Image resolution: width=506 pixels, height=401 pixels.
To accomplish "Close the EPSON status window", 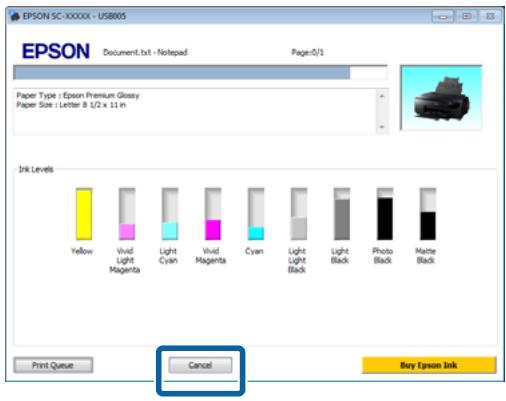I will click(490, 16).
